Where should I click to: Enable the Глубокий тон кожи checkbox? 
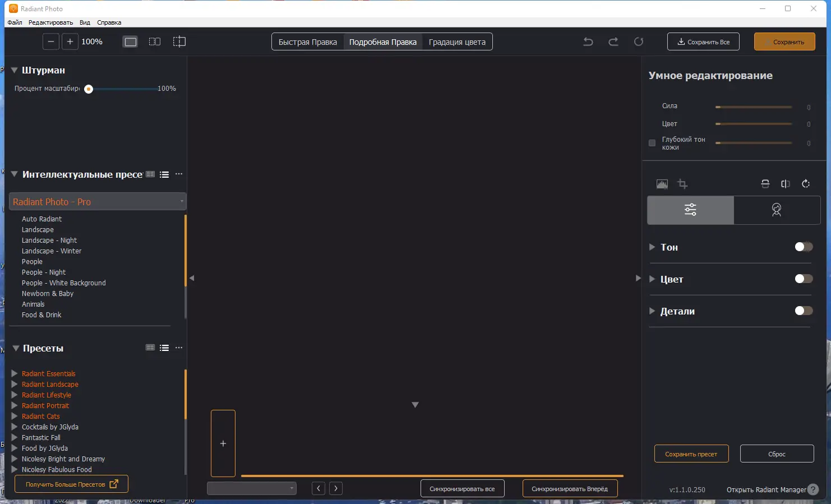tap(652, 143)
